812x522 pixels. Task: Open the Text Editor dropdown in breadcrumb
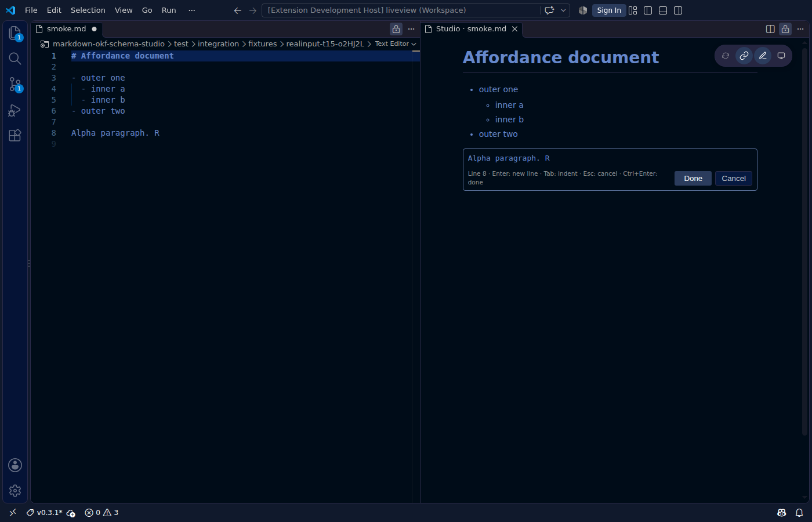coord(396,43)
